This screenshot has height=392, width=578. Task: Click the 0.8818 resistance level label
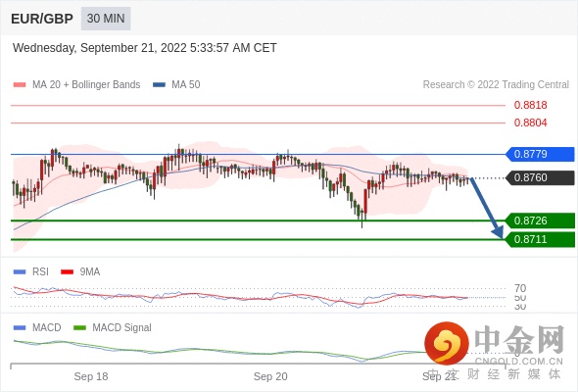pos(530,105)
